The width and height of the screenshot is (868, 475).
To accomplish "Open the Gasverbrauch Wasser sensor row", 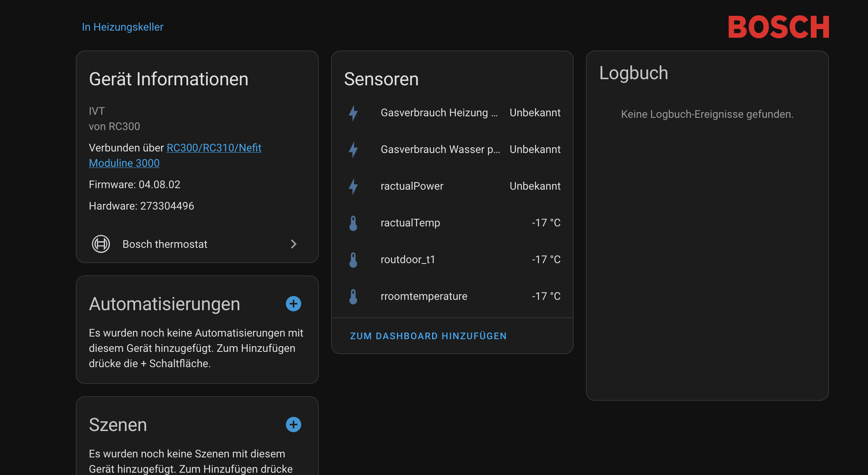I will click(x=440, y=150).
